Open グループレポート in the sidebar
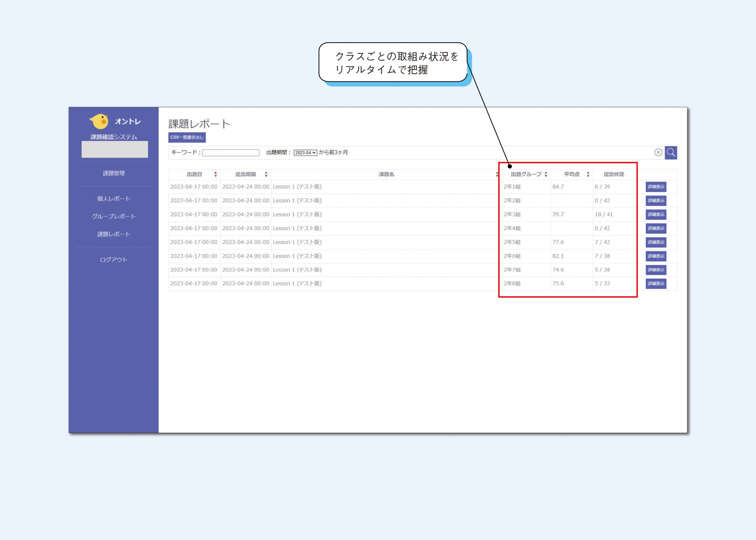Viewport: 756px width, 540px height. pyautogui.click(x=114, y=216)
